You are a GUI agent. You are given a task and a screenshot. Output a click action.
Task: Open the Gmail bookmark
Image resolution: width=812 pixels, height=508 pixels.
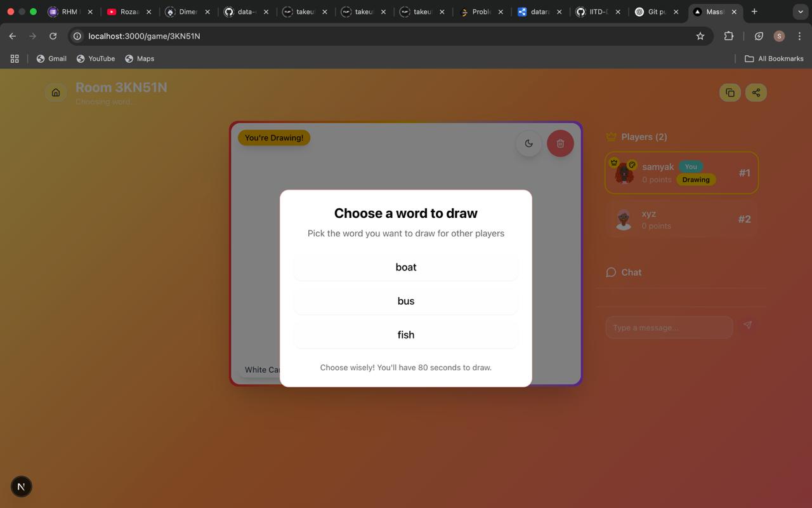click(51, 58)
